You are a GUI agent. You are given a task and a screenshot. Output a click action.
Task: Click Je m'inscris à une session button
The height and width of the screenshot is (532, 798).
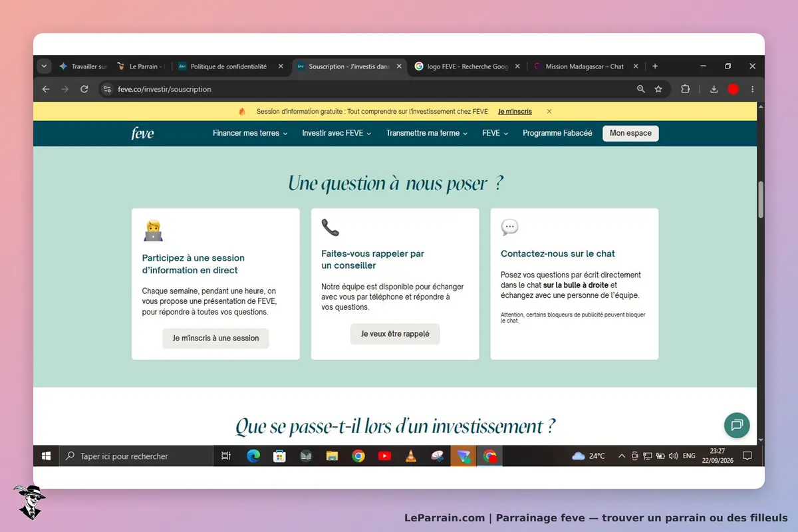coord(215,338)
